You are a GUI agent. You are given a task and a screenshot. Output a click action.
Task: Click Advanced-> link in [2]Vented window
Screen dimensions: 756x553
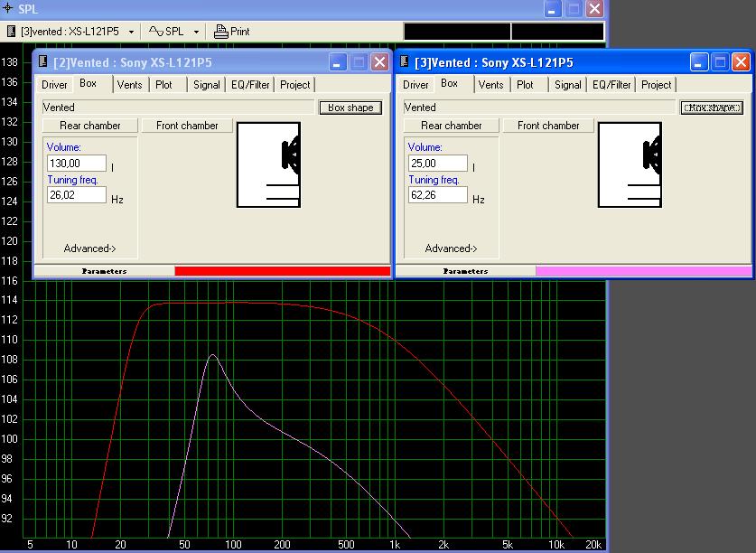pyautogui.click(x=89, y=248)
